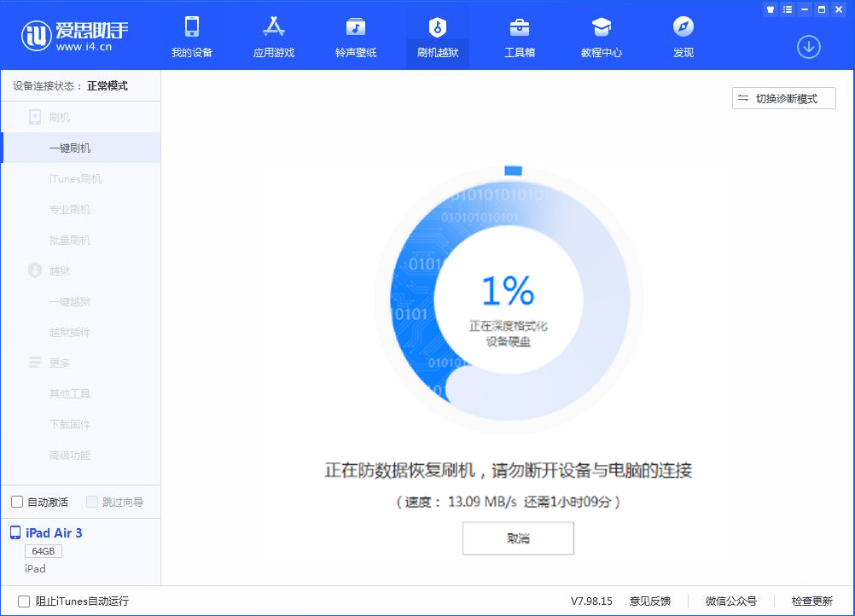Screen dimensions: 855x616
Task: Select the iPad Air 3 device entry
Action: 53,532
